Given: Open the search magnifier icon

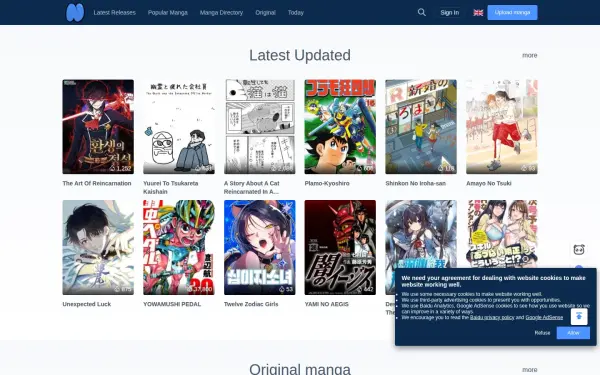Looking at the screenshot, I should point(422,12).
